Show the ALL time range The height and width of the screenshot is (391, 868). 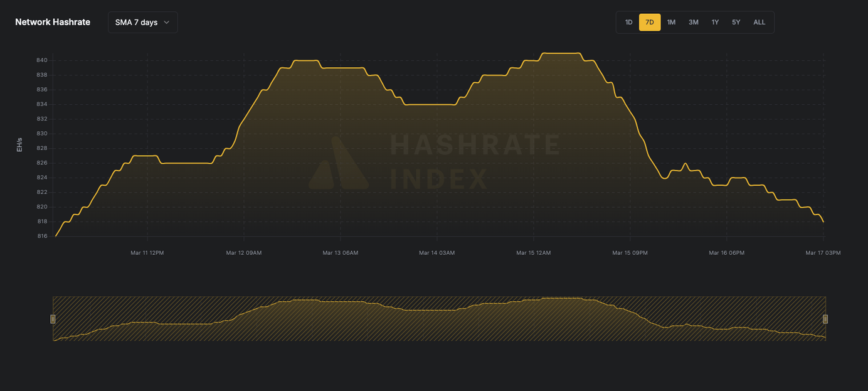pos(760,22)
